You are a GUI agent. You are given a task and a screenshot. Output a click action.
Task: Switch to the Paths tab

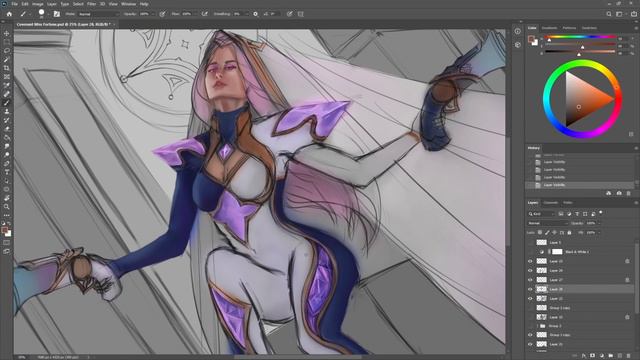tap(568, 202)
